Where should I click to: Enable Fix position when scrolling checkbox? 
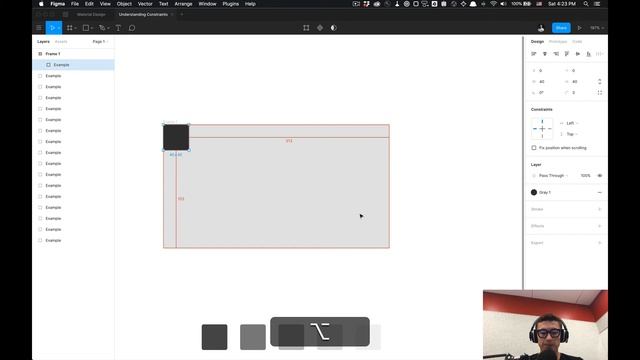click(534, 148)
